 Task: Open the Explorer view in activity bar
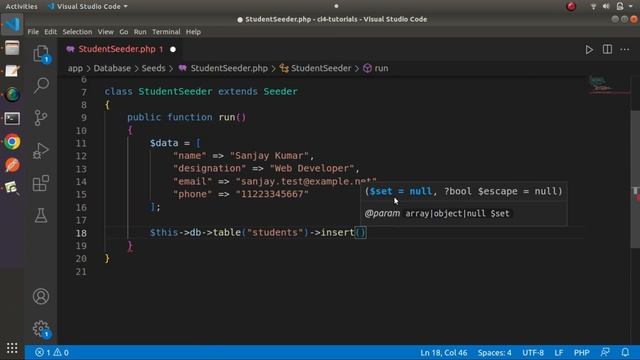coord(41,54)
